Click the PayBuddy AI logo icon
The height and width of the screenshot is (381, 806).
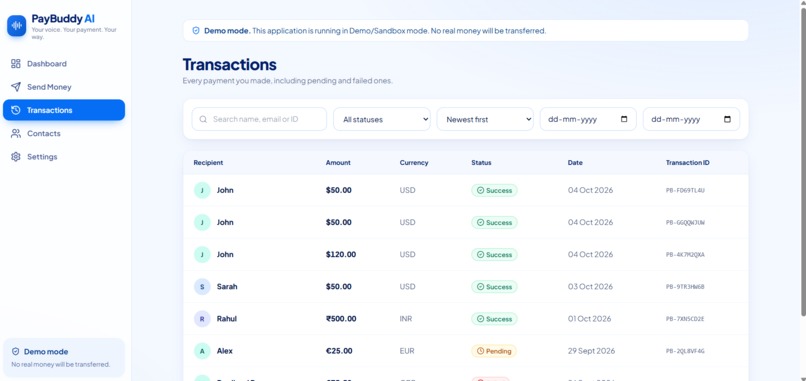click(x=16, y=26)
